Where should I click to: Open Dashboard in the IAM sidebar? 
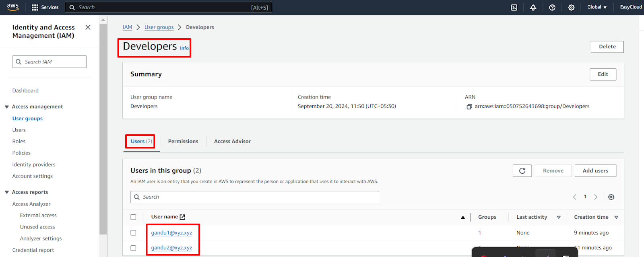coord(25,90)
